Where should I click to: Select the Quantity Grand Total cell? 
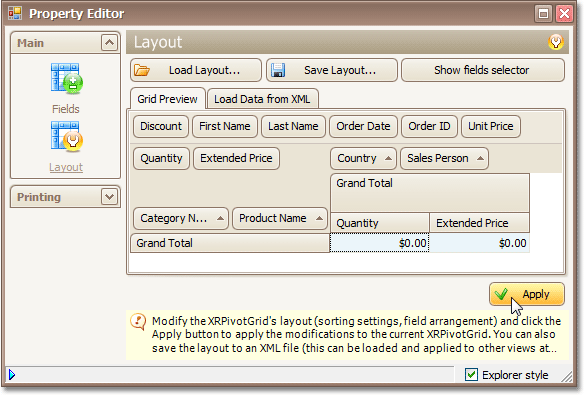click(x=380, y=243)
